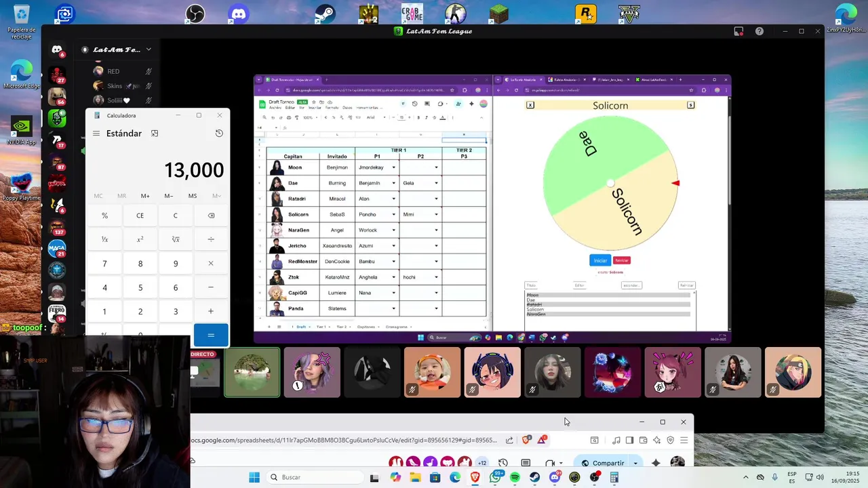Click calculator M− memory subtract
Viewport: 868px width, 488px height.
[169, 196]
